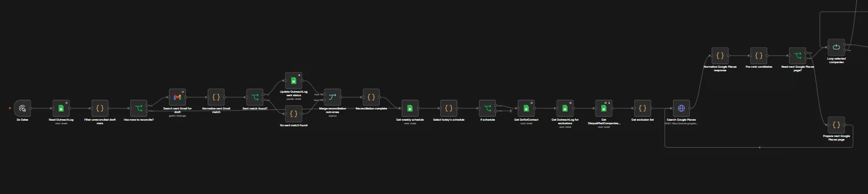Click the 'Sent match found?' label text
The image size is (868, 194).
tap(255, 109)
